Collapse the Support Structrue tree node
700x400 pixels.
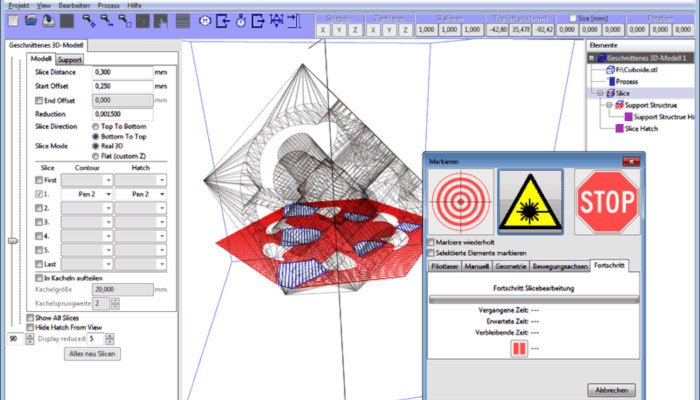[x=609, y=105]
